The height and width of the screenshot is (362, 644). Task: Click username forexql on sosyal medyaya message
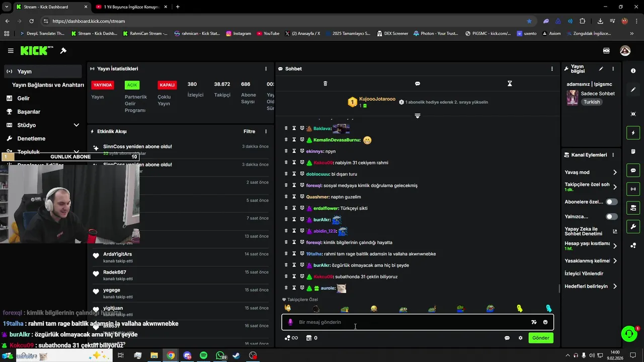pyautogui.click(x=313, y=186)
